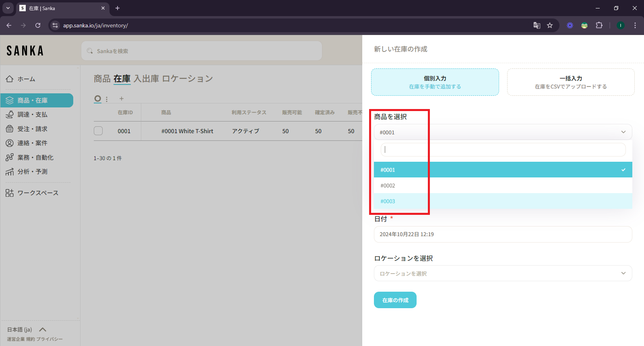Select 一括入力 CSV upload option
644x346 pixels.
[x=570, y=82]
